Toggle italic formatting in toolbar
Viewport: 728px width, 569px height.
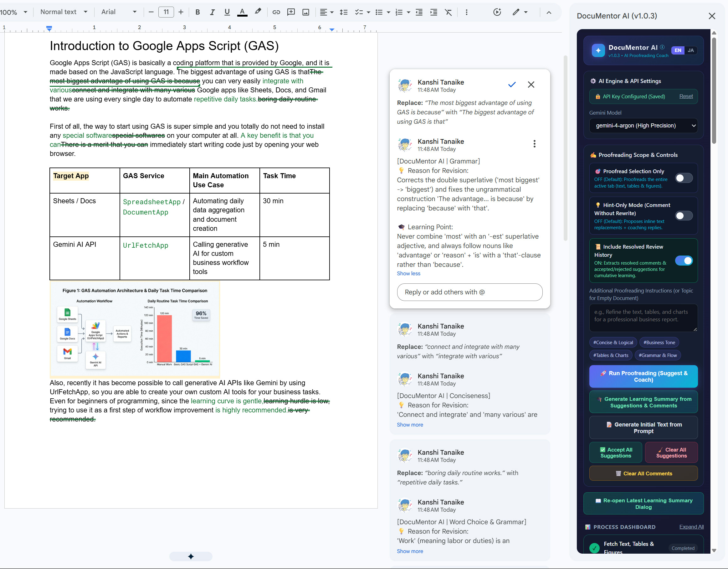(212, 12)
